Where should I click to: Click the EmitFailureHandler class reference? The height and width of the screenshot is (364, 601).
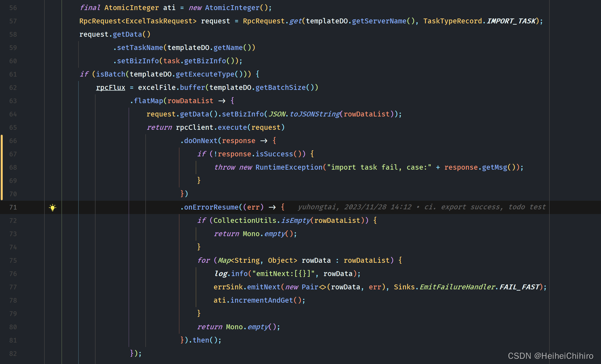point(457,287)
